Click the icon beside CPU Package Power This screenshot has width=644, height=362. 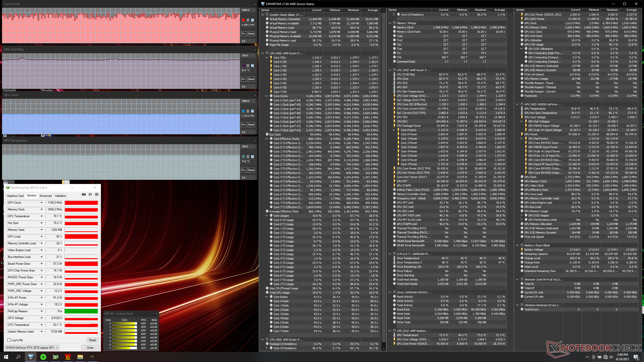[x=394, y=126]
